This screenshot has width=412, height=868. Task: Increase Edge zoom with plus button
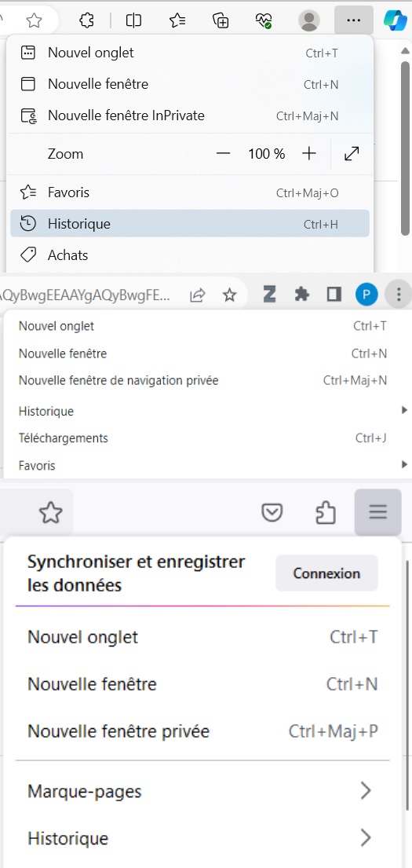[308, 154]
